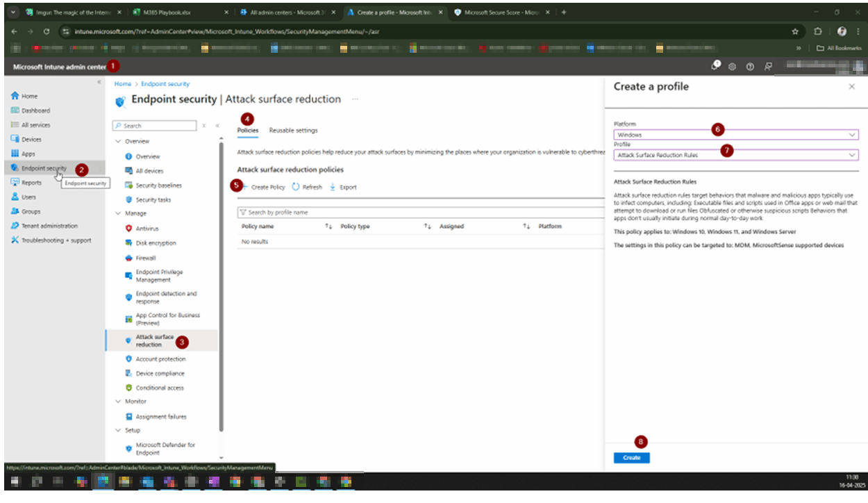
Task: Go to Devices in left navigation
Action: 26,139
